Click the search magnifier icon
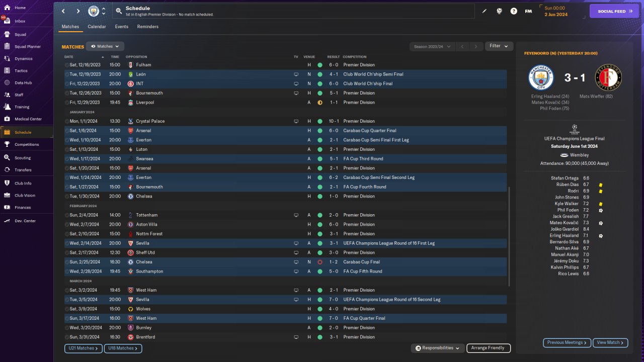 point(119,11)
